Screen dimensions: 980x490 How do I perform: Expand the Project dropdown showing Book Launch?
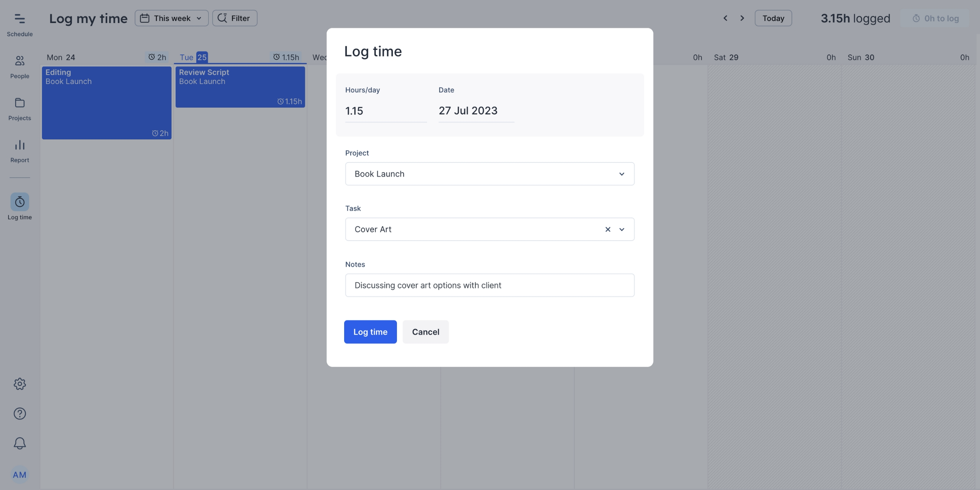coord(489,174)
